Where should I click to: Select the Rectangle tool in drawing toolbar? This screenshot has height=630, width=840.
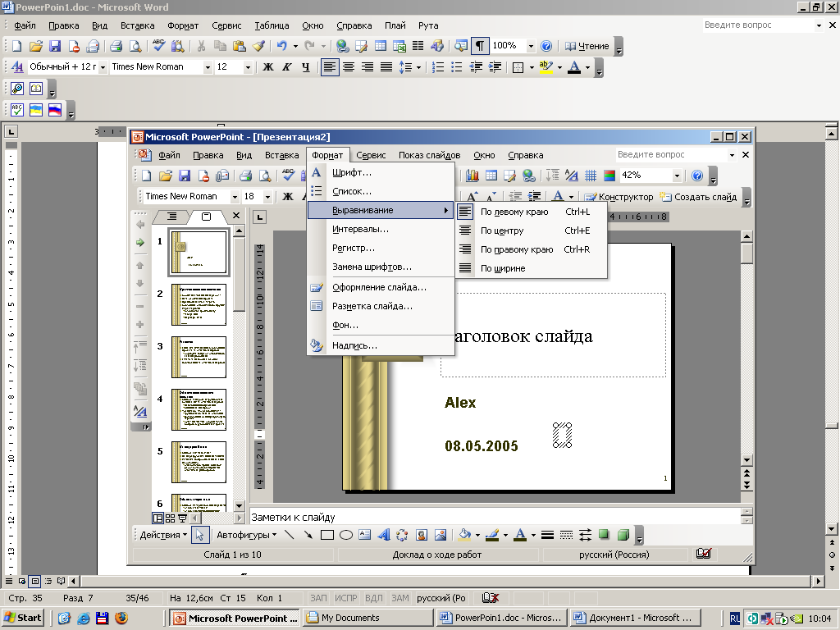[327, 535]
